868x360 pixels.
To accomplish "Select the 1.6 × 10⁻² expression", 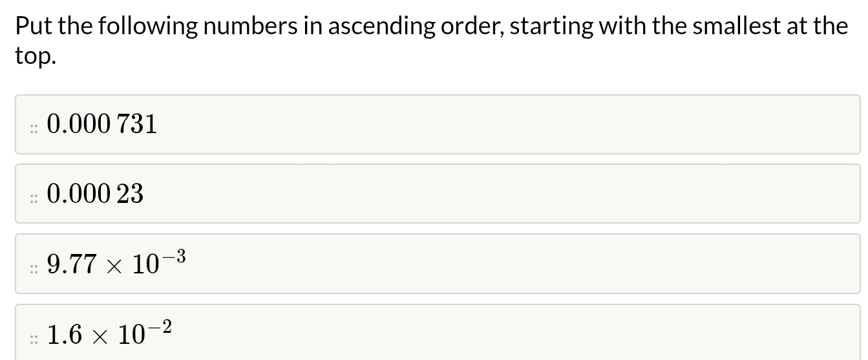I will click(x=110, y=332).
